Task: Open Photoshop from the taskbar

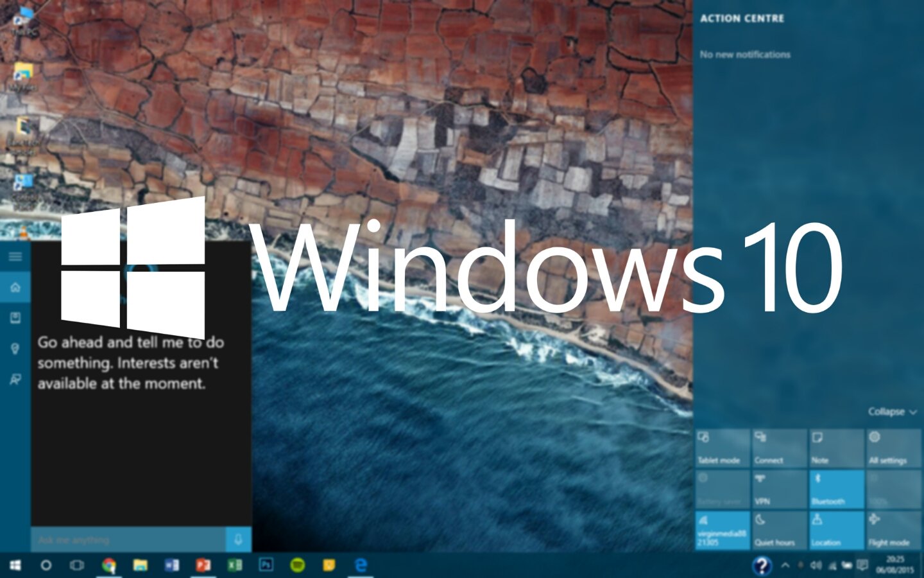Action: tap(266, 565)
